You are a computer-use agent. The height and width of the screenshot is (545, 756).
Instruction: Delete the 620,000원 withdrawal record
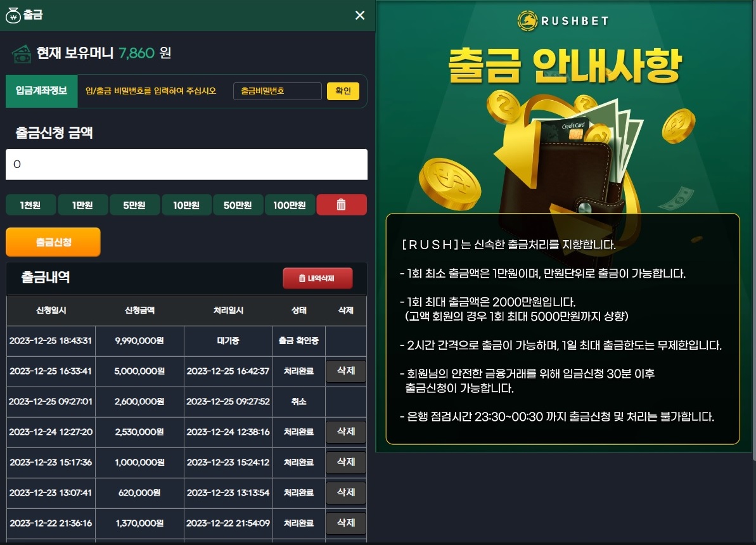coord(346,492)
